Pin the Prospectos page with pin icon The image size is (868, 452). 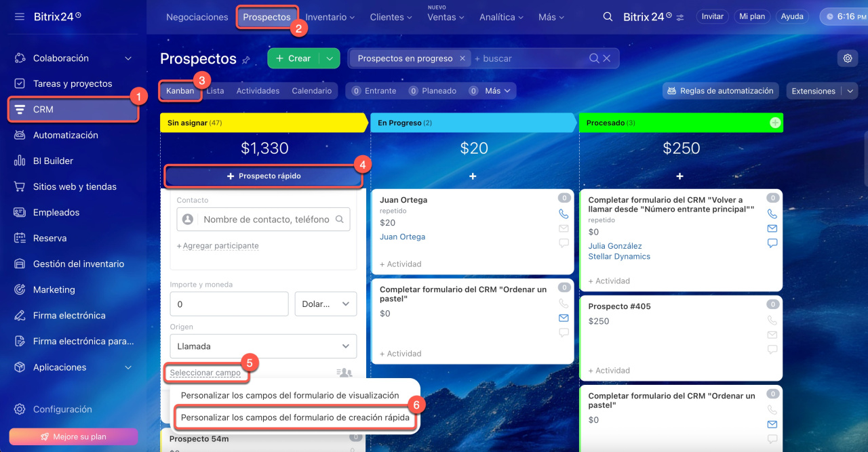pos(246,60)
